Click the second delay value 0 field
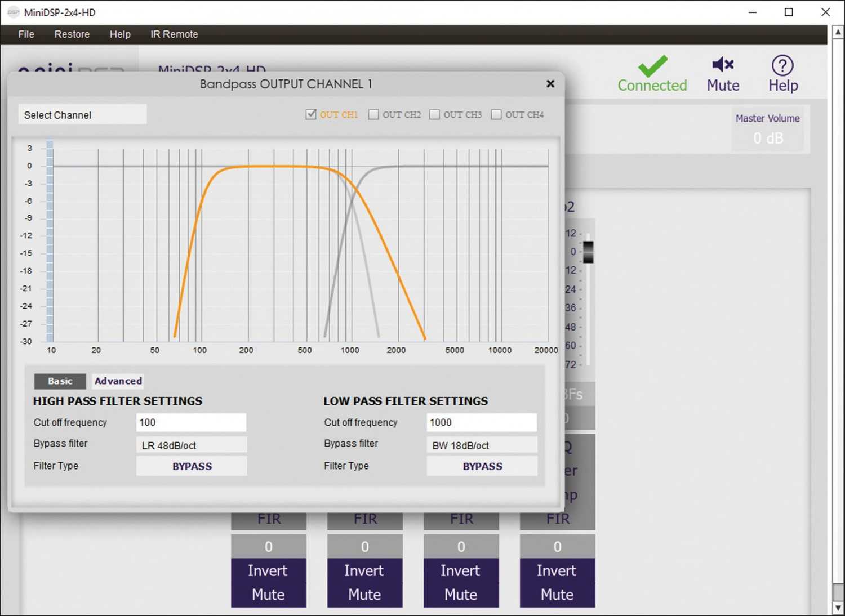Viewport: 845px width, 616px height. click(x=364, y=546)
